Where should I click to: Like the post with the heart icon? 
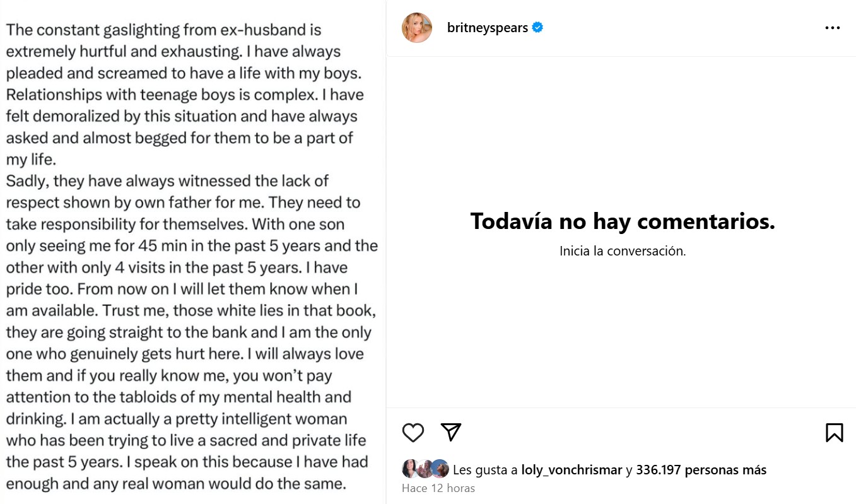[413, 432]
